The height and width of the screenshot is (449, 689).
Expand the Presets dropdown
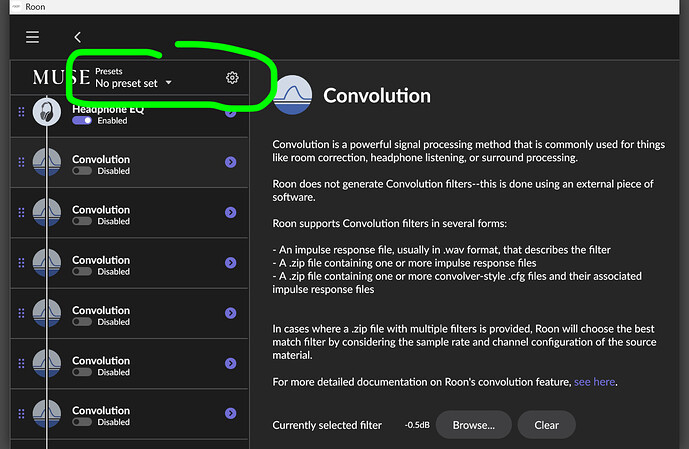coord(134,83)
